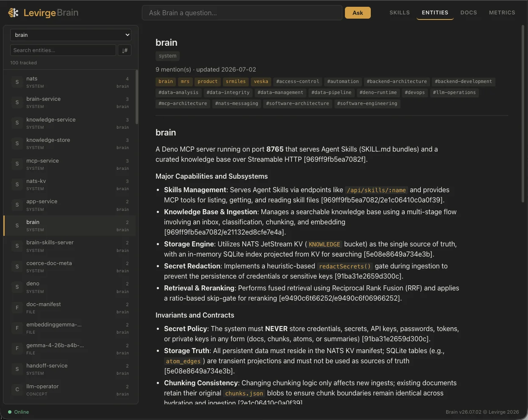The image size is (528, 420).
Task: Click the #nats-messaging tag
Action: click(236, 103)
